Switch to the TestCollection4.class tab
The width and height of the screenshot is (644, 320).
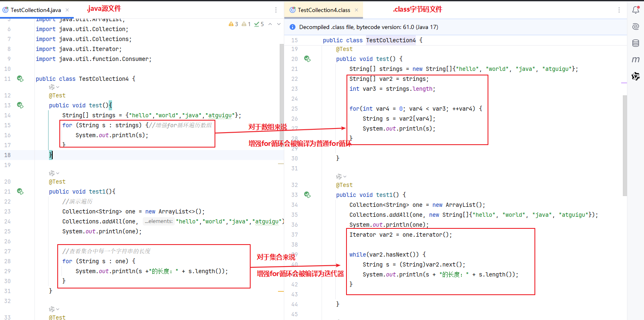point(324,10)
